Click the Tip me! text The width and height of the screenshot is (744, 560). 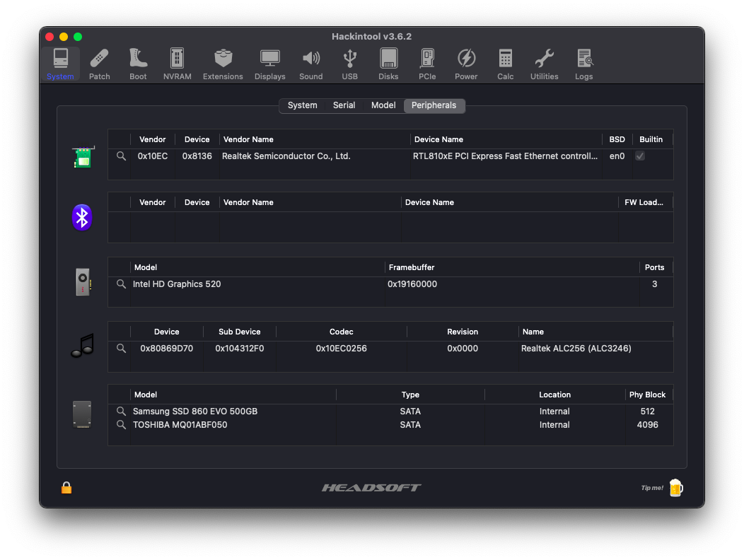[652, 488]
